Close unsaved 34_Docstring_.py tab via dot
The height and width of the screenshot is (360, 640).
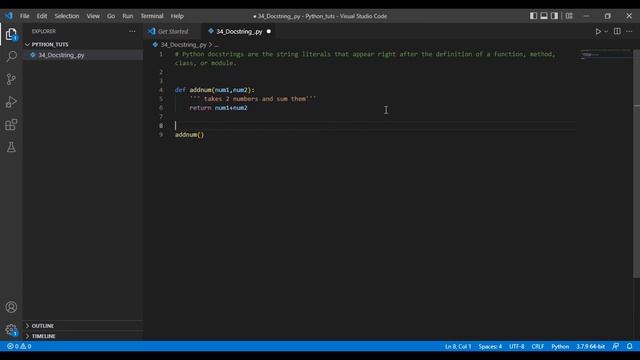269,31
